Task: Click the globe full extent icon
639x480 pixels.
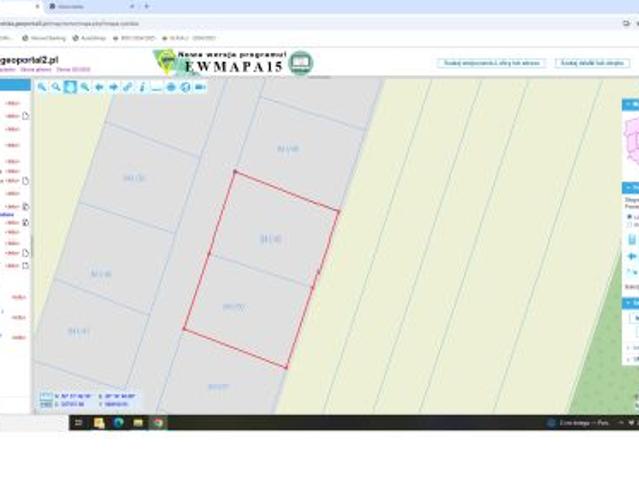Action: (x=171, y=87)
